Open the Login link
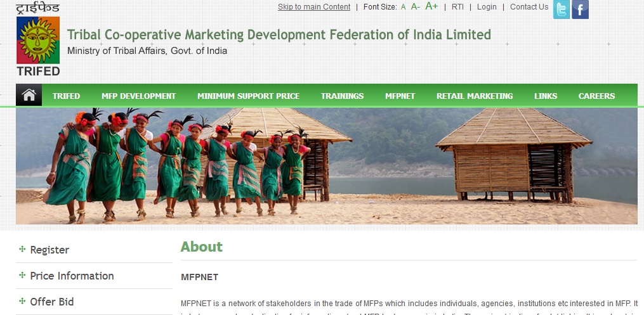 487,7
